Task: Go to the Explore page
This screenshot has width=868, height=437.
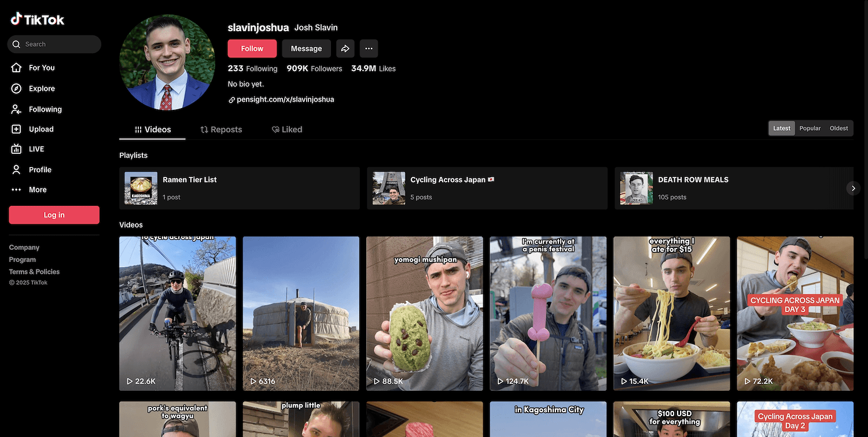Action: [41, 88]
